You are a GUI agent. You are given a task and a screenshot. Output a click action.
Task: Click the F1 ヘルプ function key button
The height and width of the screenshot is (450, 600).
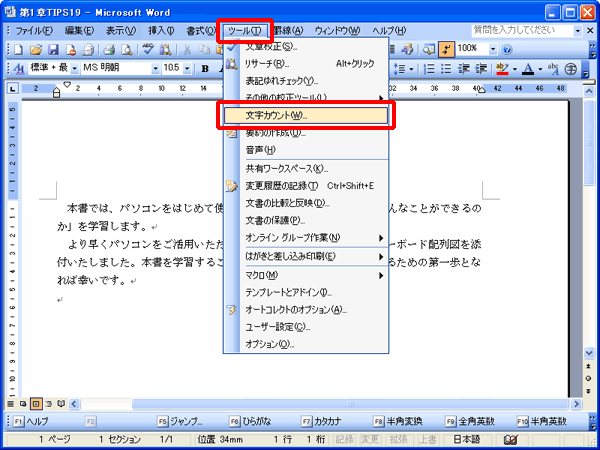(31, 422)
